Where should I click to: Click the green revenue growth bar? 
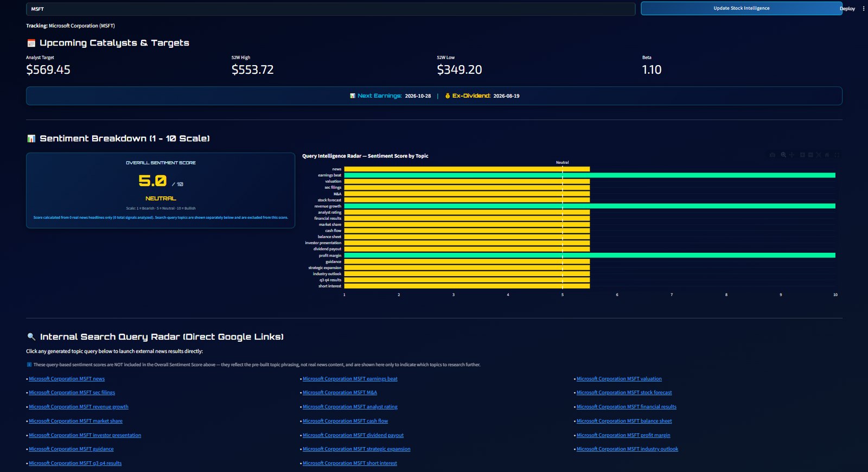tap(590, 206)
